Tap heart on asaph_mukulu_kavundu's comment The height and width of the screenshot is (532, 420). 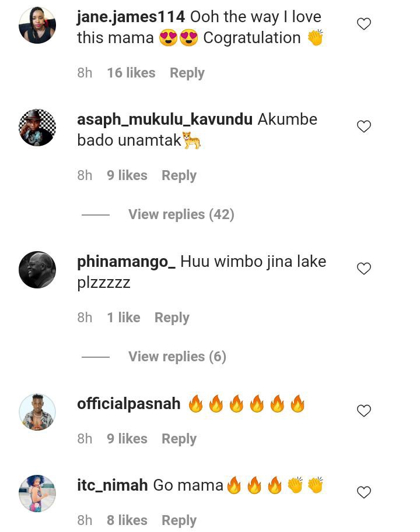[x=363, y=126]
